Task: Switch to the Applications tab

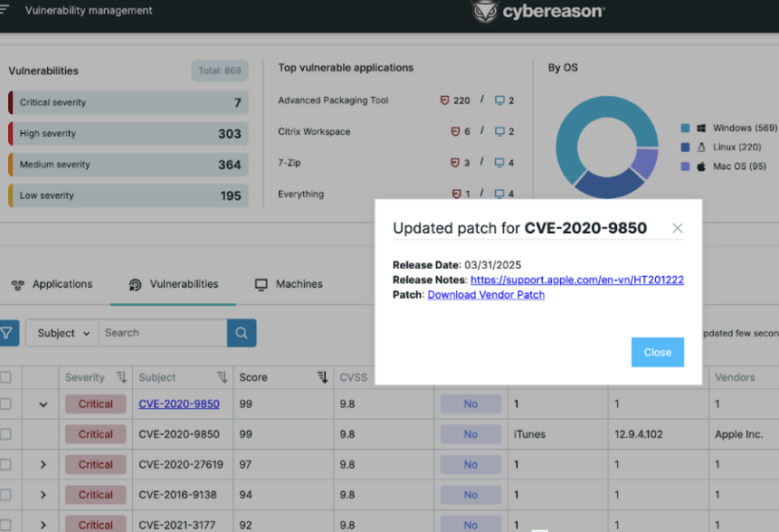Action: coord(52,284)
